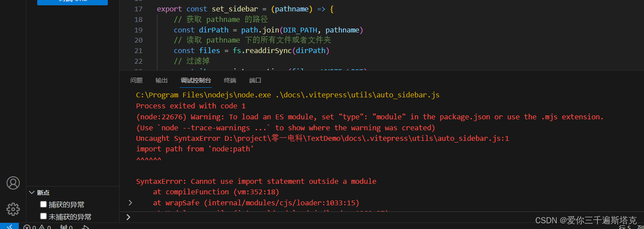Collapse the 断点 section
The width and height of the screenshot is (644, 229).
[x=32, y=193]
